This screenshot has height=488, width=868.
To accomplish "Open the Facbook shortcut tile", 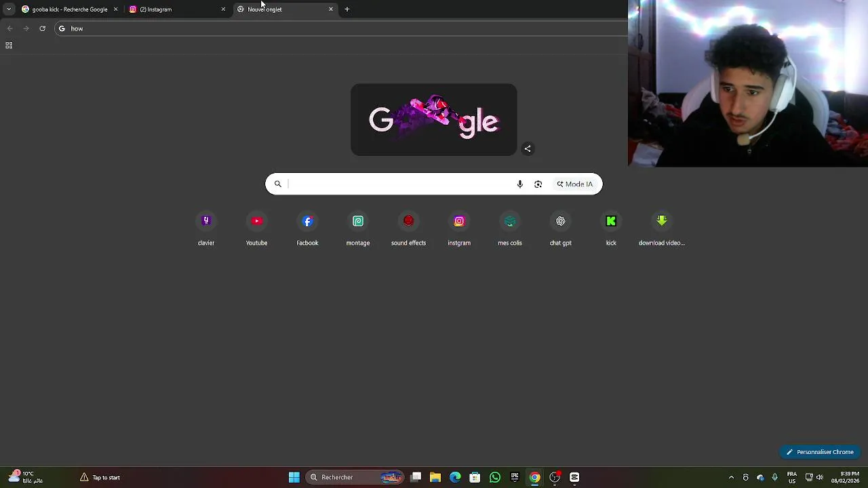I will 307,228.
